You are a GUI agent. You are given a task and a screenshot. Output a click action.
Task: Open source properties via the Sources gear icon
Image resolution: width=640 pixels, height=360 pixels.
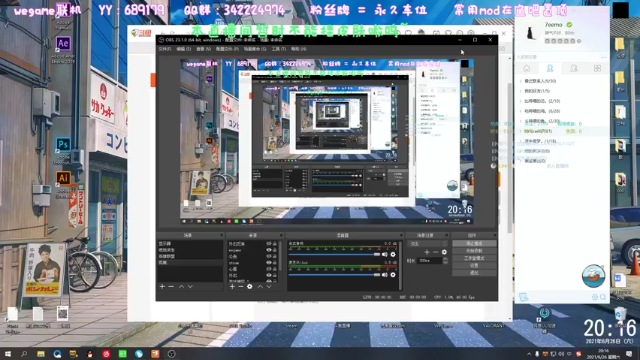click(249, 287)
